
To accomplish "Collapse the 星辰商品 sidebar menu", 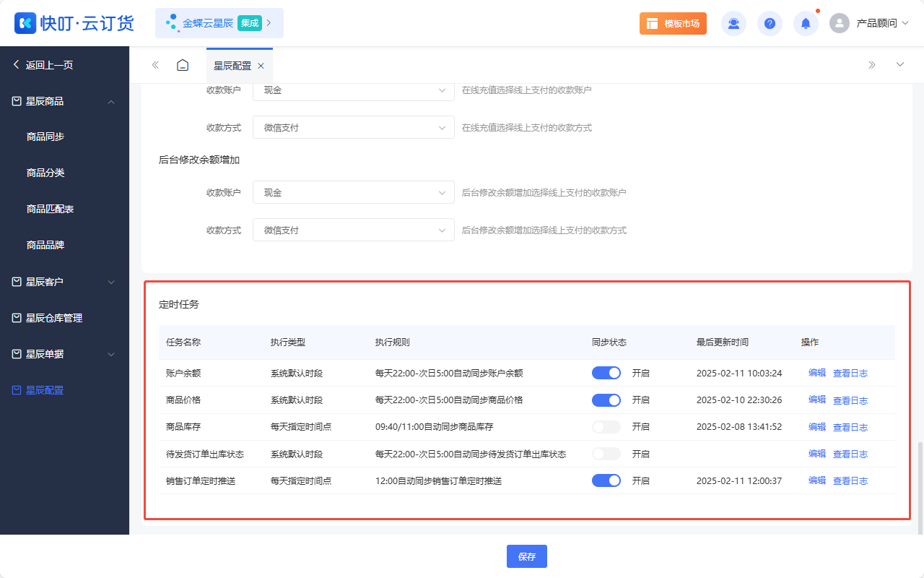I will point(111,101).
